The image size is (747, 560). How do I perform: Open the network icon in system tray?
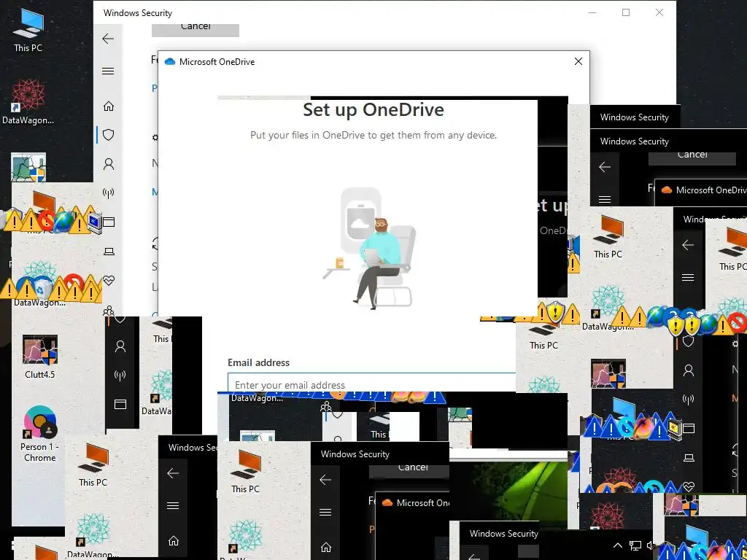[635, 545]
